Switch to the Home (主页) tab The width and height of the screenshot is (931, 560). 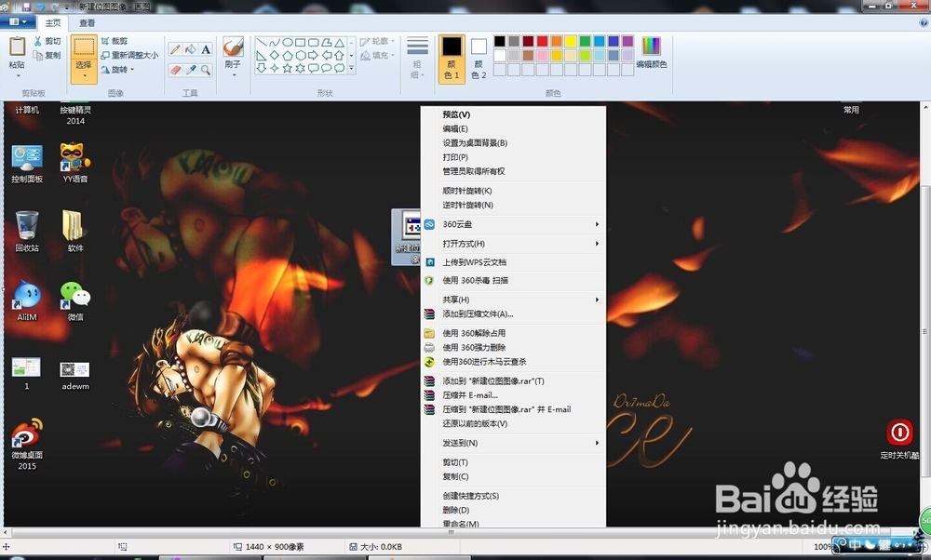tap(53, 22)
